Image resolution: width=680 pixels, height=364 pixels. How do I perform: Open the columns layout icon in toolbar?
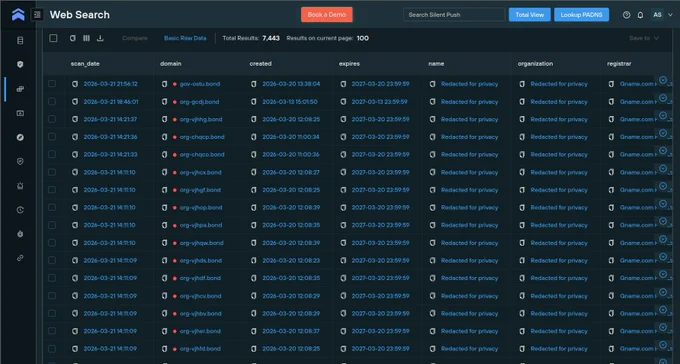tap(86, 38)
